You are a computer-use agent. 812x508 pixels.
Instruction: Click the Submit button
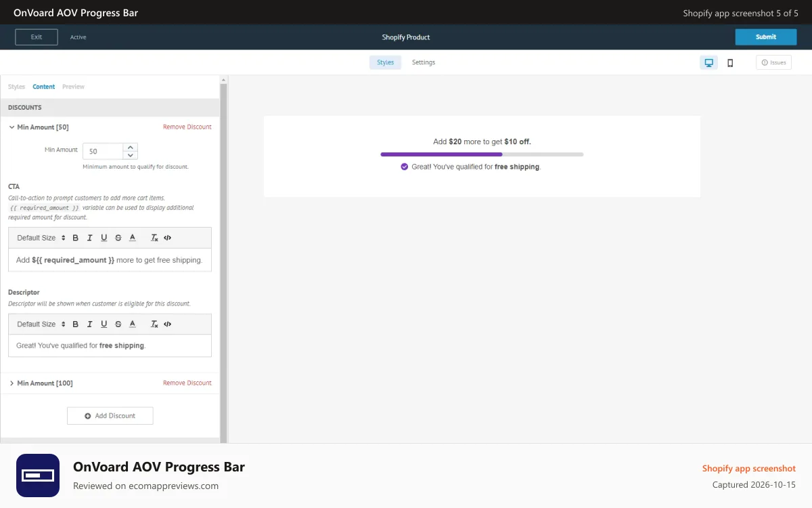click(766, 37)
